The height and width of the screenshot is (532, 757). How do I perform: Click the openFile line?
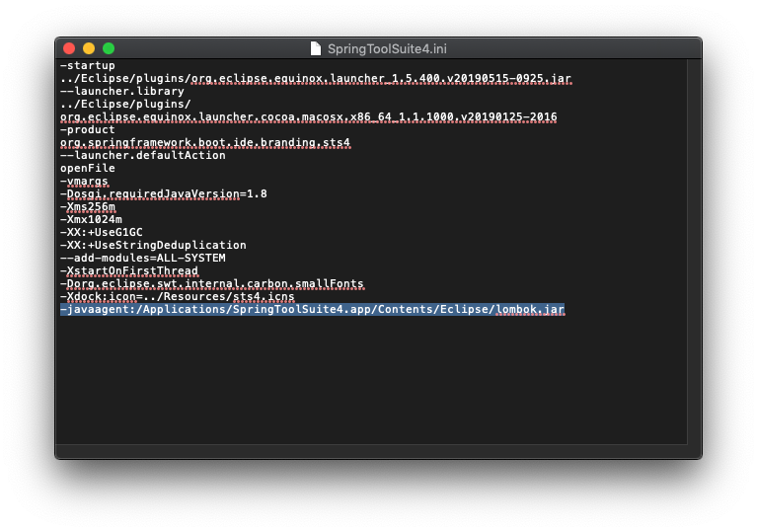pos(88,168)
